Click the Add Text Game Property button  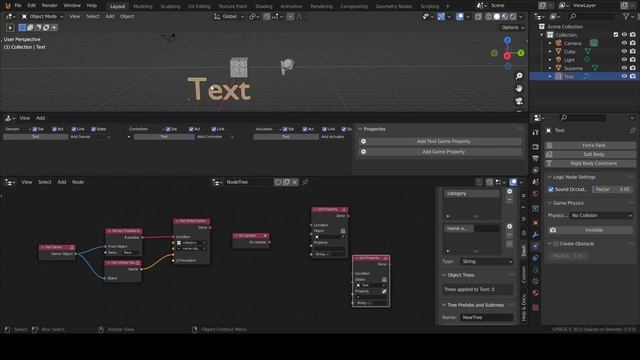[440, 141]
